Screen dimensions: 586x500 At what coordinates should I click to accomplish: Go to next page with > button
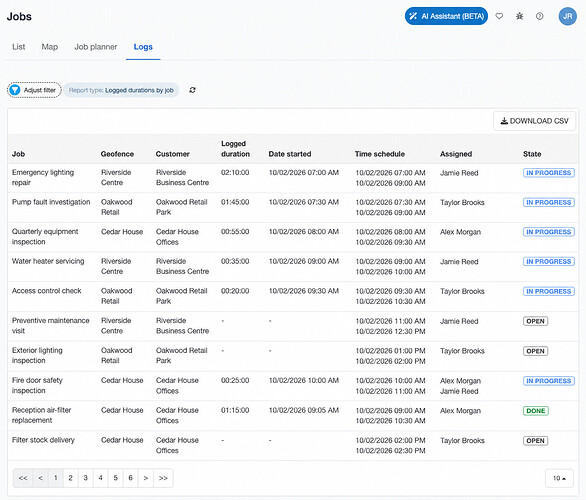146,478
